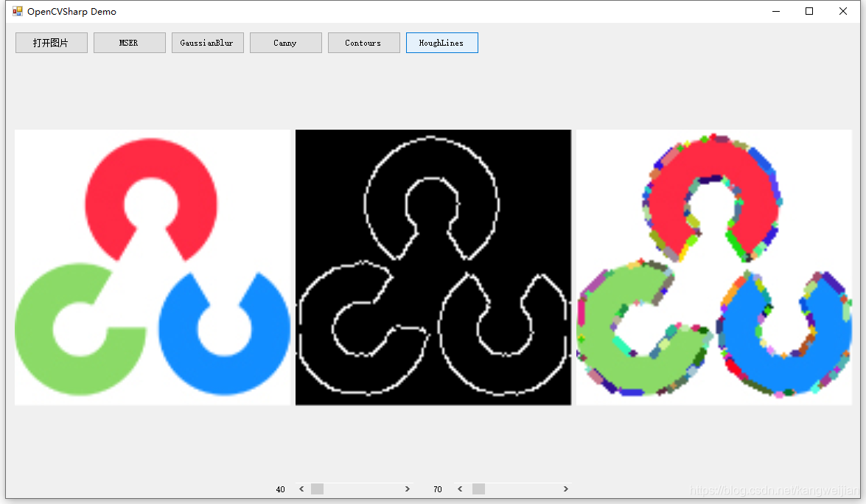Run Canny edge detection
Viewport: 866px width, 504px height.
(285, 42)
